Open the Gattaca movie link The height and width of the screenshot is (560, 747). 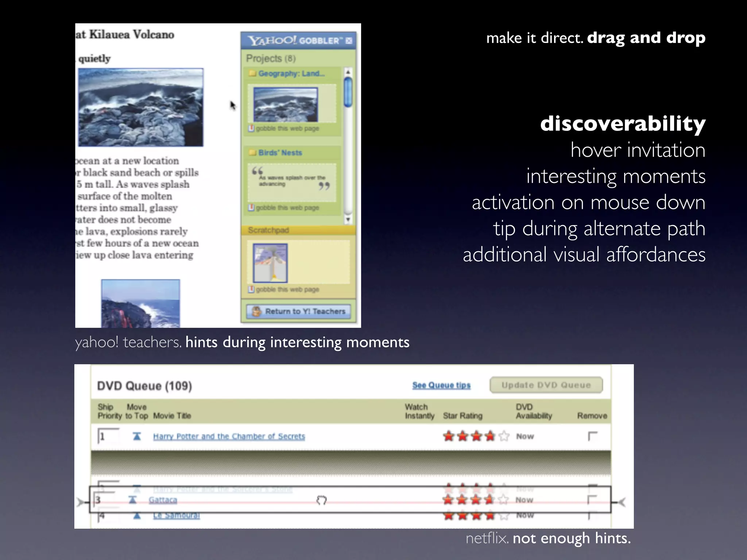click(163, 500)
